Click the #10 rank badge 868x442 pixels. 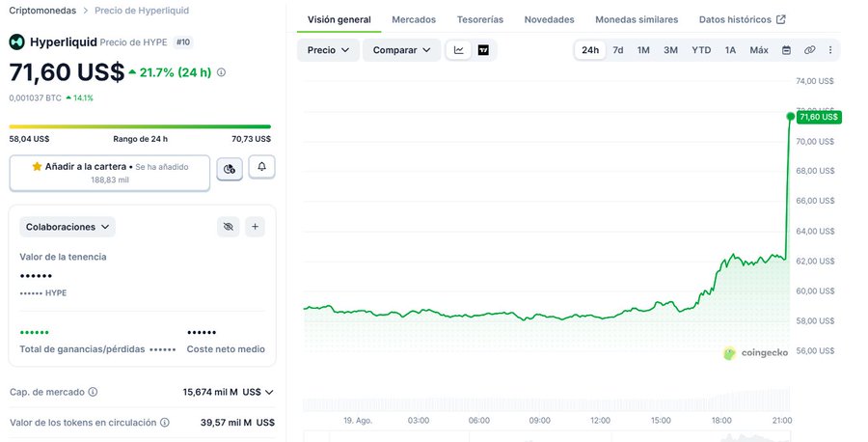pyautogui.click(x=182, y=42)
